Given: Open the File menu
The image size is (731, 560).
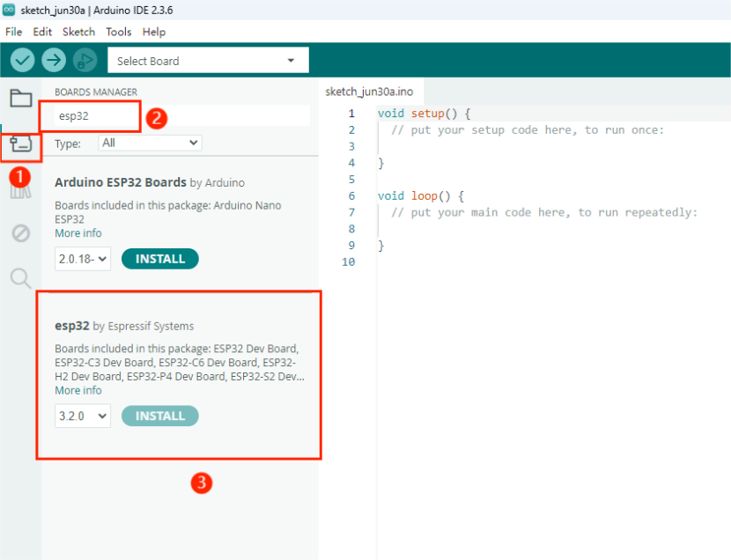Looking at the screenshot, I should (x=13, y=32).
